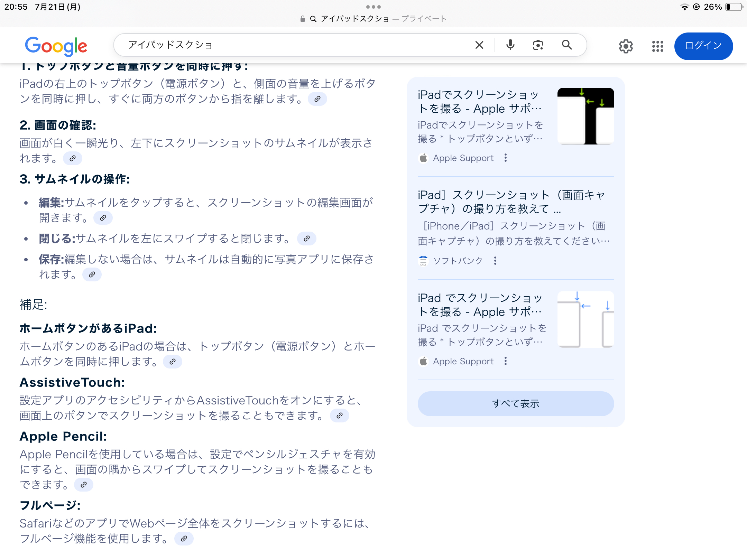Click the ログイン button
This screenshot has width=747, height=560.
pos(703,46)
